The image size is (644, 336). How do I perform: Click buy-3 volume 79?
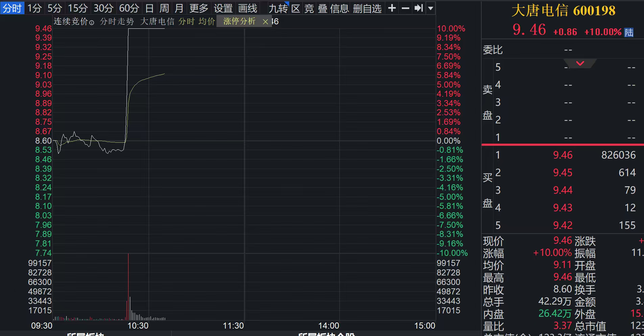630,190
